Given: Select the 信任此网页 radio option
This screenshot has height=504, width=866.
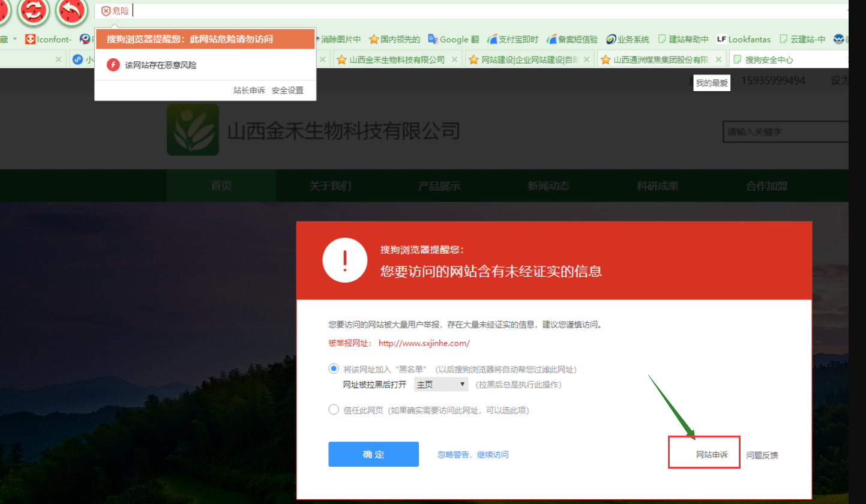Looking at the screenshot, I should [334, 410].
